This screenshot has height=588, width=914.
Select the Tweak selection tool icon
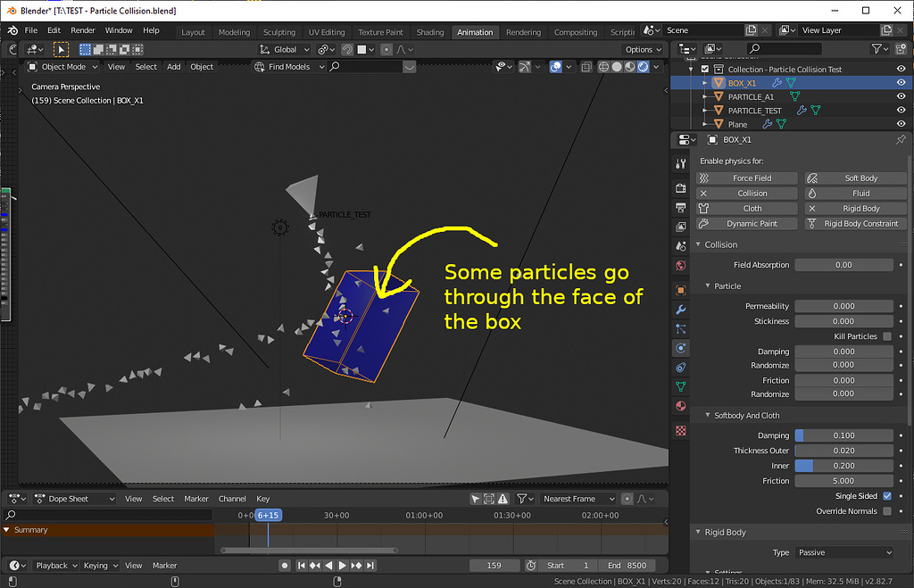click(x=61, y=50)
